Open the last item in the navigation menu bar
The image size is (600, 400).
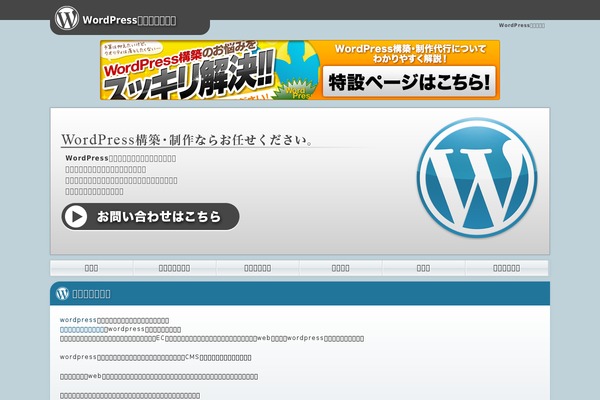pos(507,268)
